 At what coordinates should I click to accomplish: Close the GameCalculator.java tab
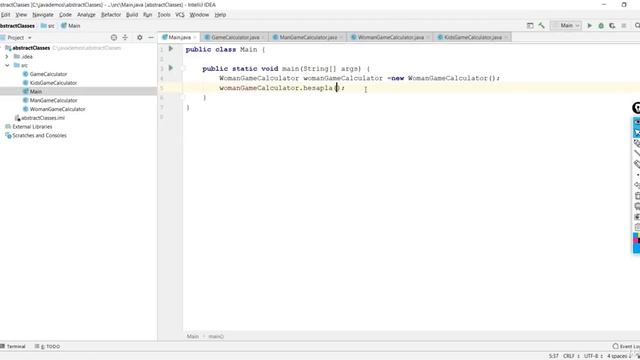[263, 37]
